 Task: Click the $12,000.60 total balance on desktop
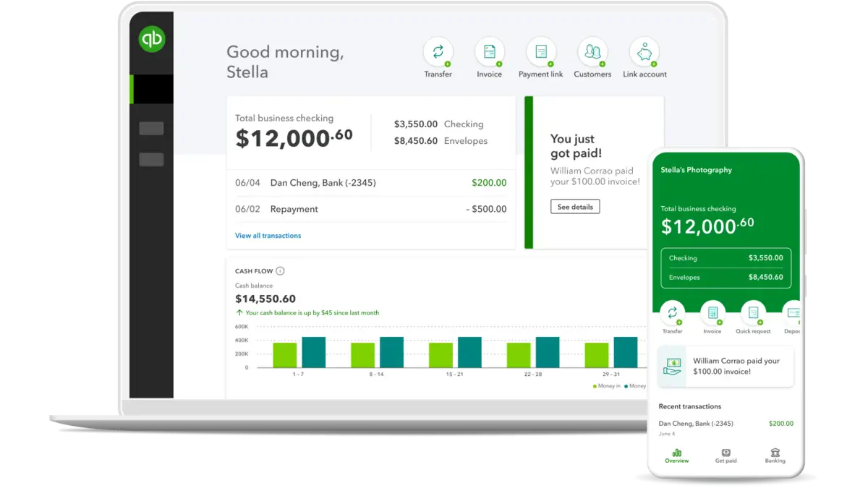(294, 137)
